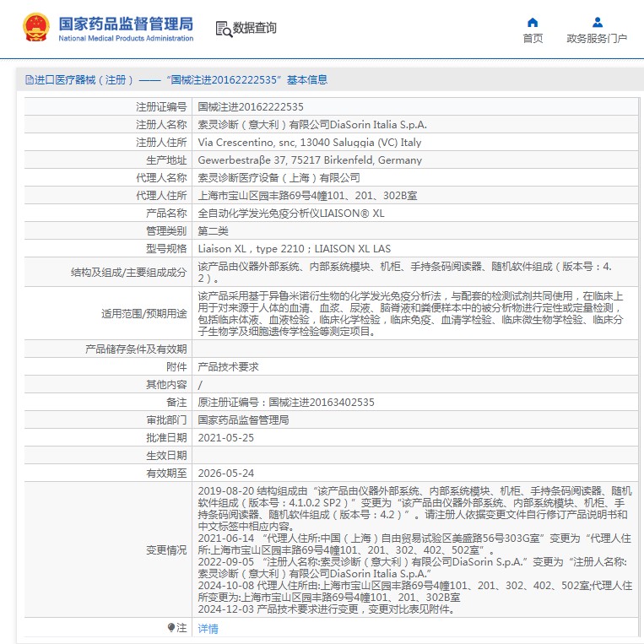Image resolution: width=644 pixels, height=644 pixels.
Task: Click the 结构及组成/主要组成成分 label
Action: (x=128, y=273)
